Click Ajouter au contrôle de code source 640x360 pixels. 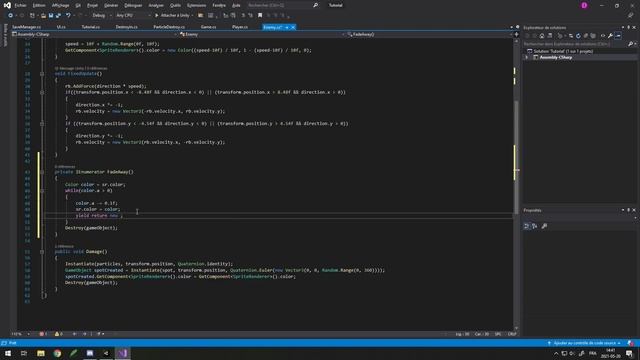pos(584,343)
